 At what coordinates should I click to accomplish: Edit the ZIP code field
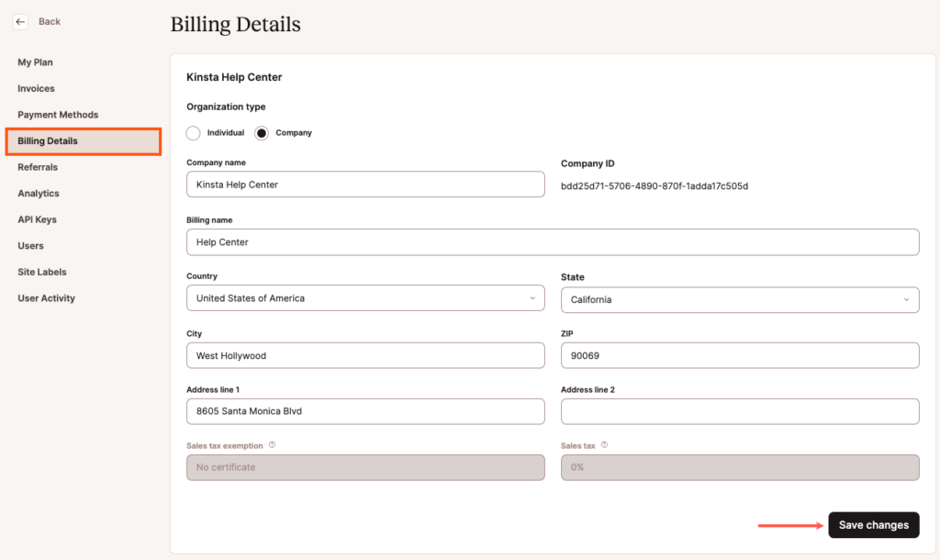(740, 355)
